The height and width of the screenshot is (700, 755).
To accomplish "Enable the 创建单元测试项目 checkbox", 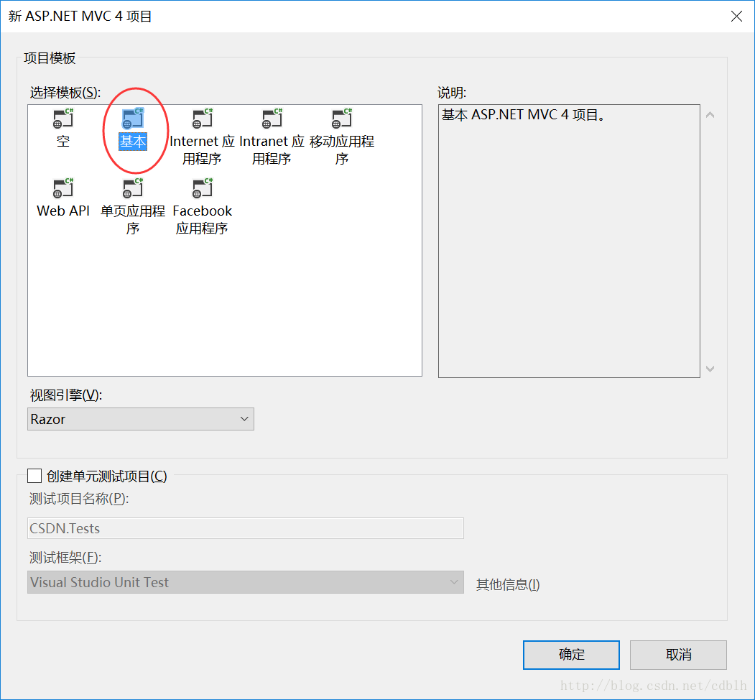I will coord(34,476).
